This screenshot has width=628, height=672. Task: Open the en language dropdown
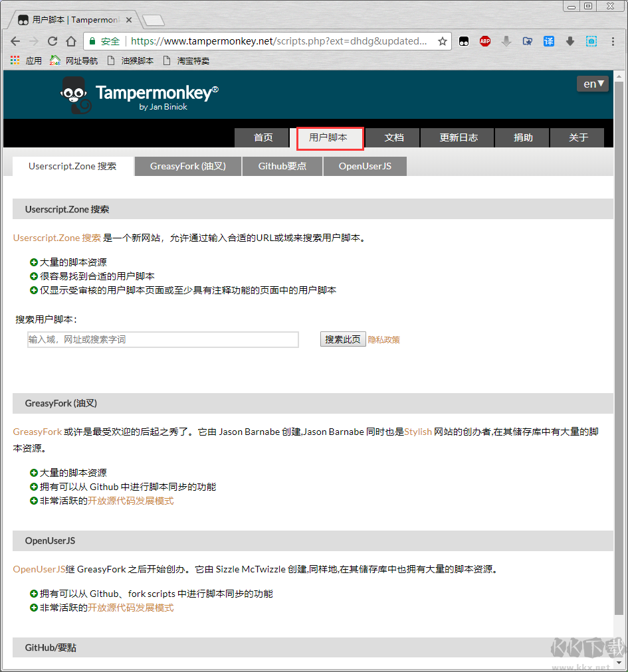click(593, 84)
